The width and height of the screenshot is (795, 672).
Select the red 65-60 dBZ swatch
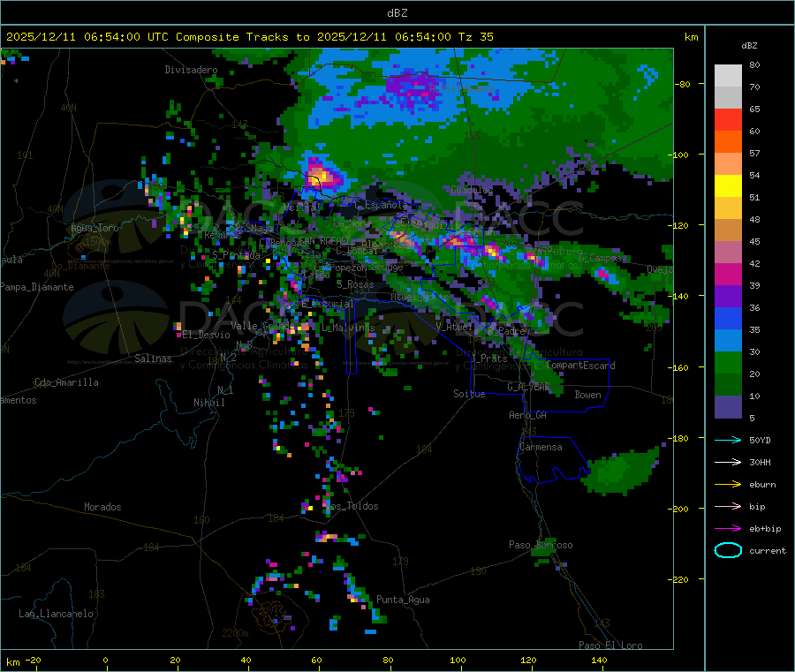[x=728, y=119]
